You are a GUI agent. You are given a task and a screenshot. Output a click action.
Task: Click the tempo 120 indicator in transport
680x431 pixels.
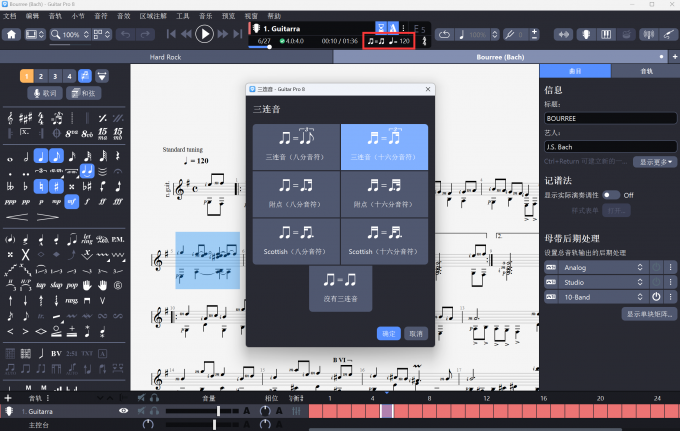tap(399, 41)
